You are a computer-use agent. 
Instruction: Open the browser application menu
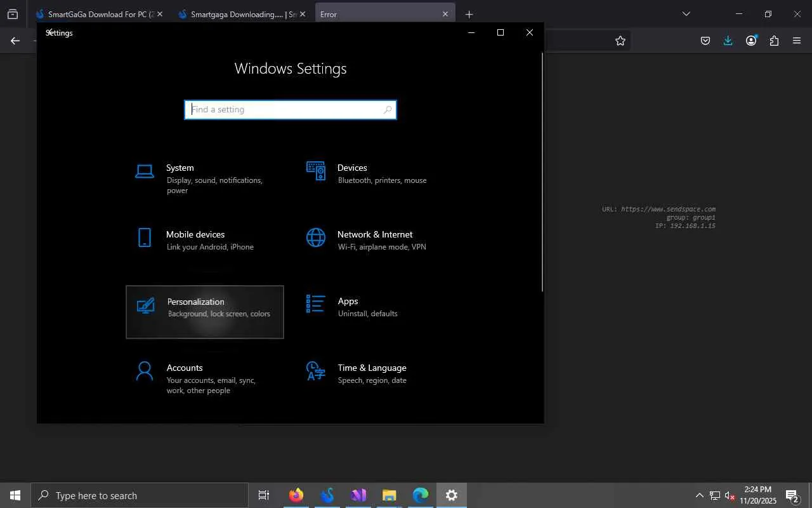(797, 41)
